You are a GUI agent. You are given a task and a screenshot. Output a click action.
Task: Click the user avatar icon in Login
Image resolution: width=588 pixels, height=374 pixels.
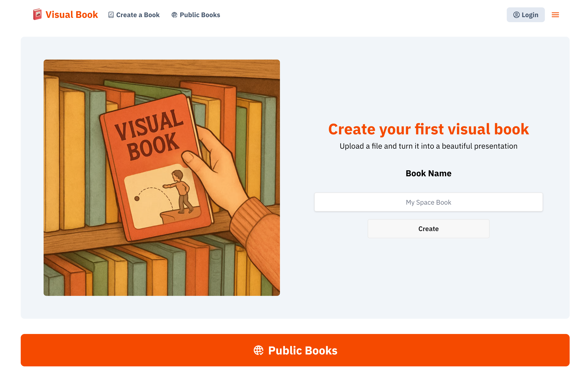516,15
